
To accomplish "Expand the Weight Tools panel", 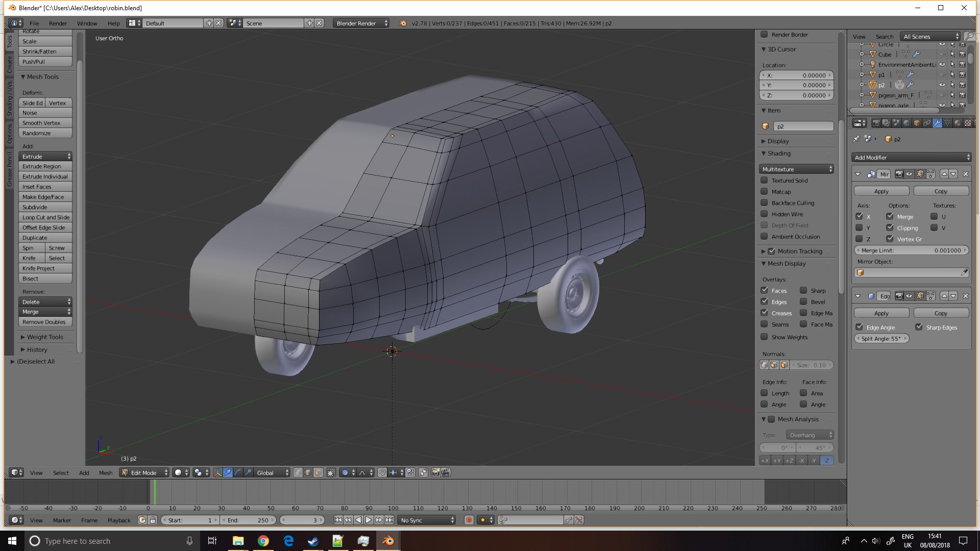I will (45, 337).
